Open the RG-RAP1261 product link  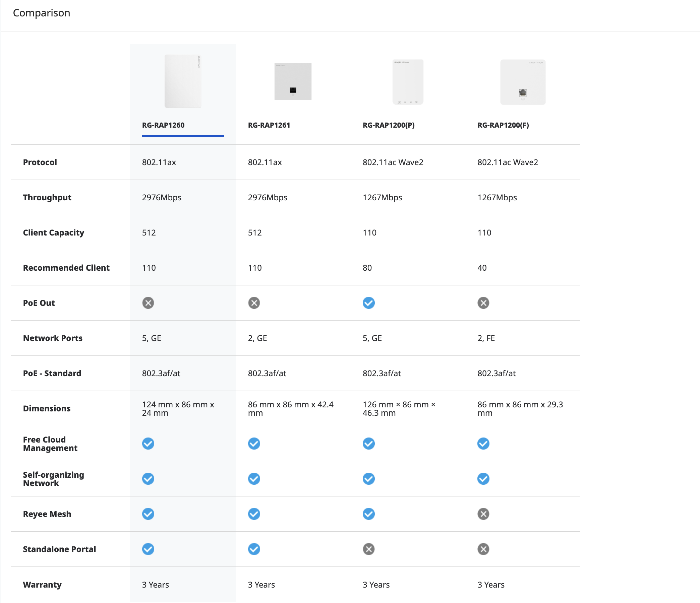coord(269,125)
